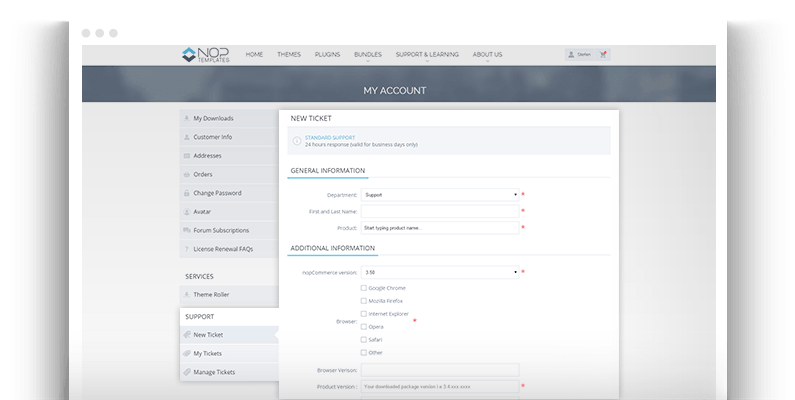The image size is (795, 400).
Task: Click the Avatar icon in sidebar
Action: coord(186,212)
